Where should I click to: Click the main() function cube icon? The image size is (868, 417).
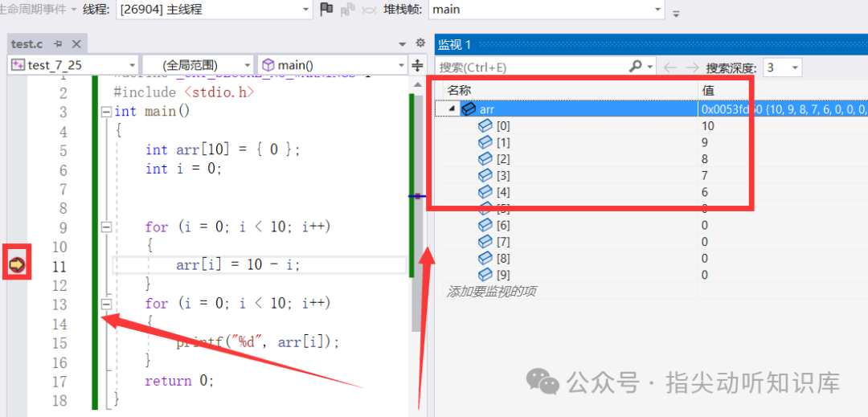coord(268,65)
